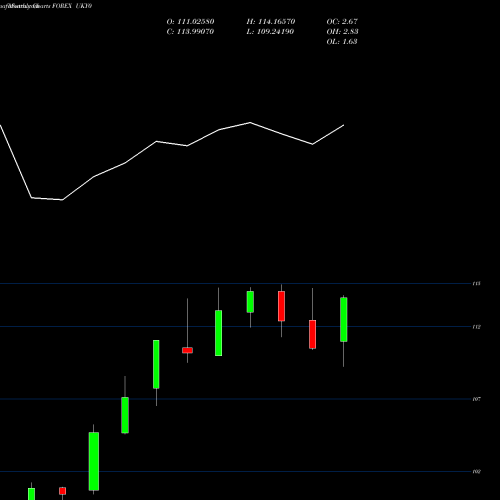Click the OH: 2.83 readout

click(x=342, y=32)
